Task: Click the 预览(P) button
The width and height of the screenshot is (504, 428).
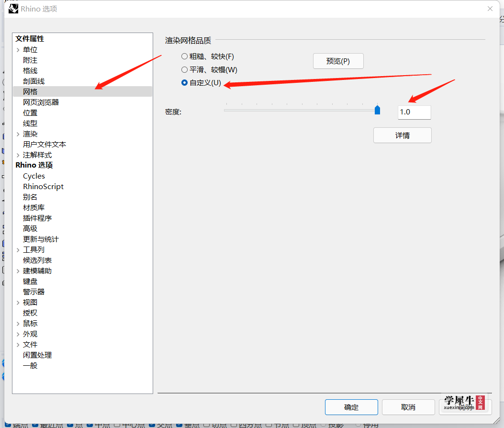Action: coord(338,61)
